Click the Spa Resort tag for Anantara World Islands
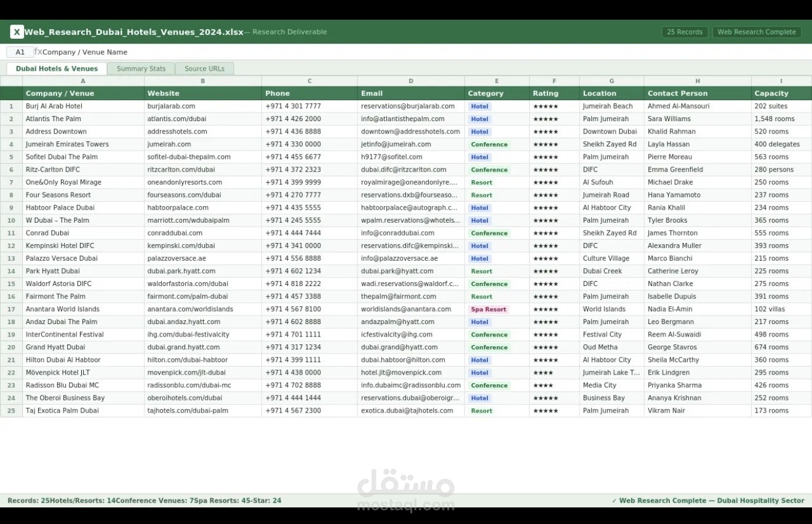Viewport: 812px width, 524px height. pyautogui.click(x=488, y=309)
